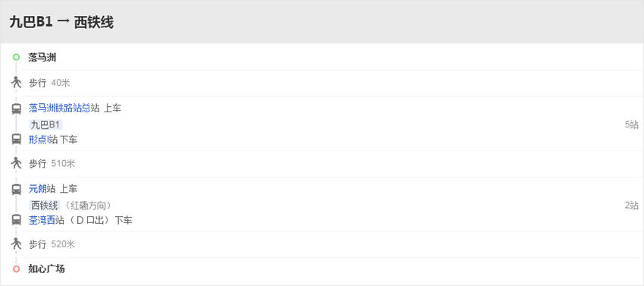
Task: Click the 落马洲 starting point label
Action: coord(42,58)
